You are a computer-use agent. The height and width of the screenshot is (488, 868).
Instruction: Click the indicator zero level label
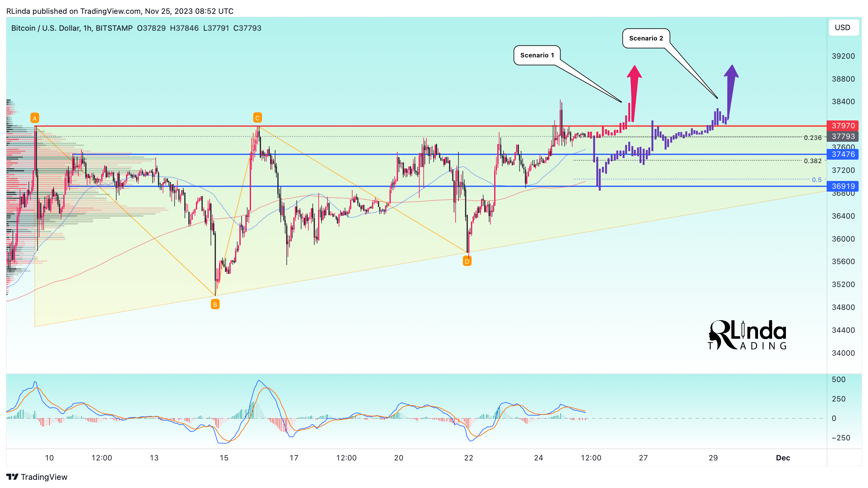coord(834,418)
